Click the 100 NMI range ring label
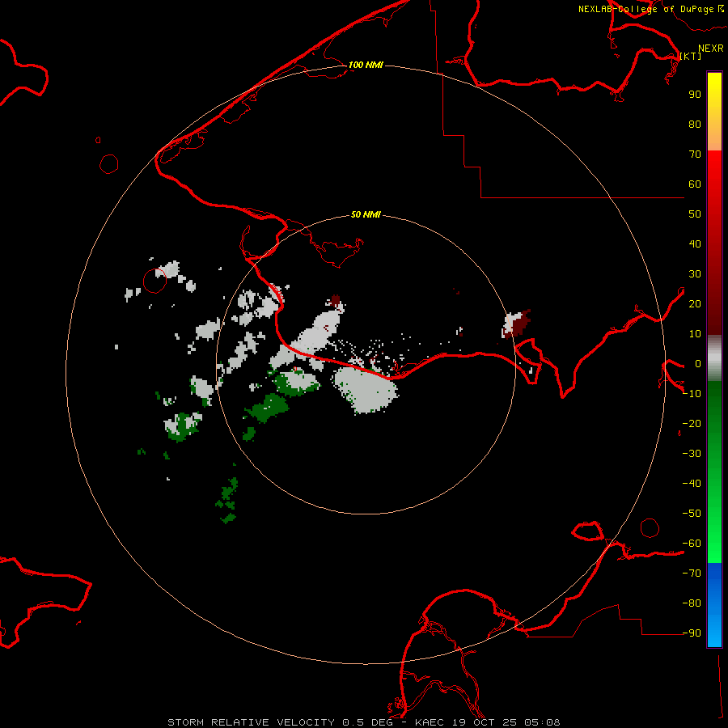The width and height of the screenshot is (728, 728). point(366,65)
